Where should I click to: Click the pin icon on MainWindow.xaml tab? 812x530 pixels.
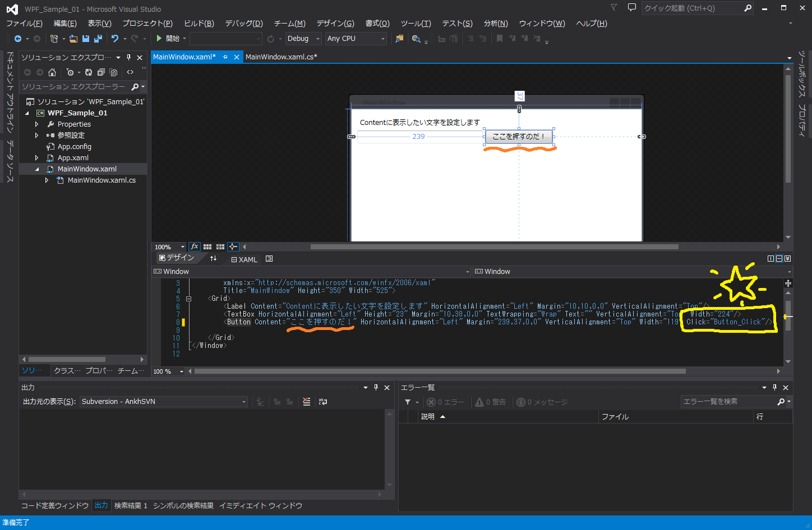[225, 57]
